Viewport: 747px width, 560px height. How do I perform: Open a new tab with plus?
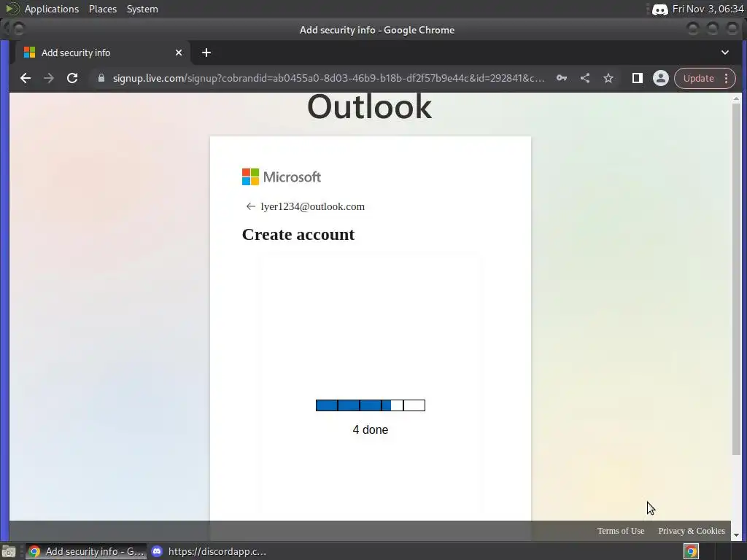tap(206, 52)
